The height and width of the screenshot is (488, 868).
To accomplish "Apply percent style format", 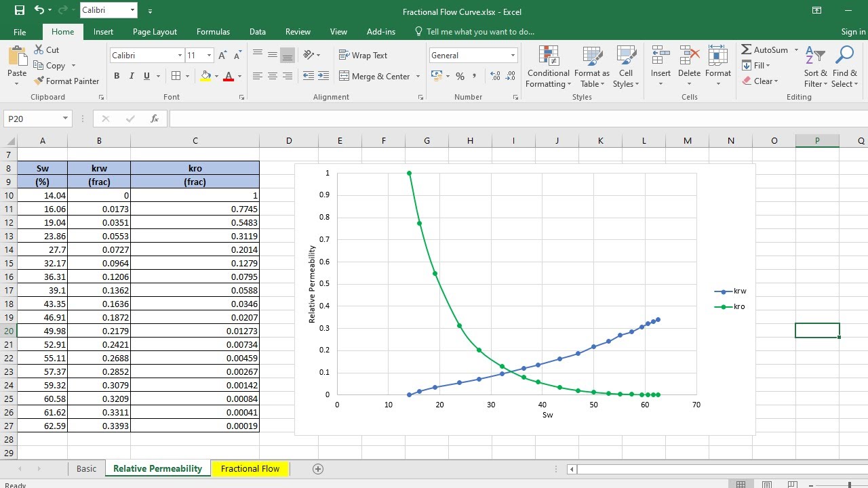I will click(460, 76).
